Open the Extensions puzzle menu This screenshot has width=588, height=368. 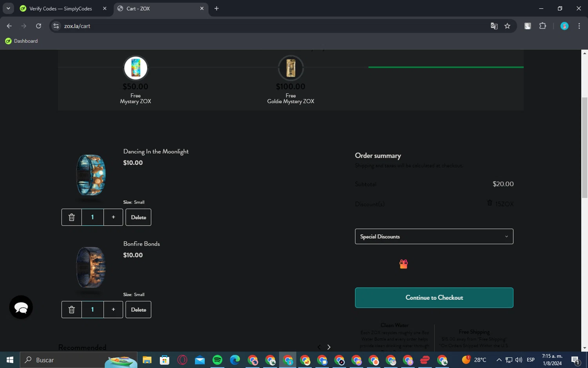(x=543, y=26)
